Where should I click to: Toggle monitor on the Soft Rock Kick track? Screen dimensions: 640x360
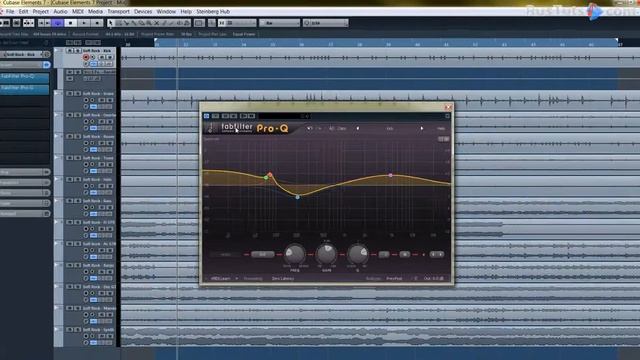93,57
